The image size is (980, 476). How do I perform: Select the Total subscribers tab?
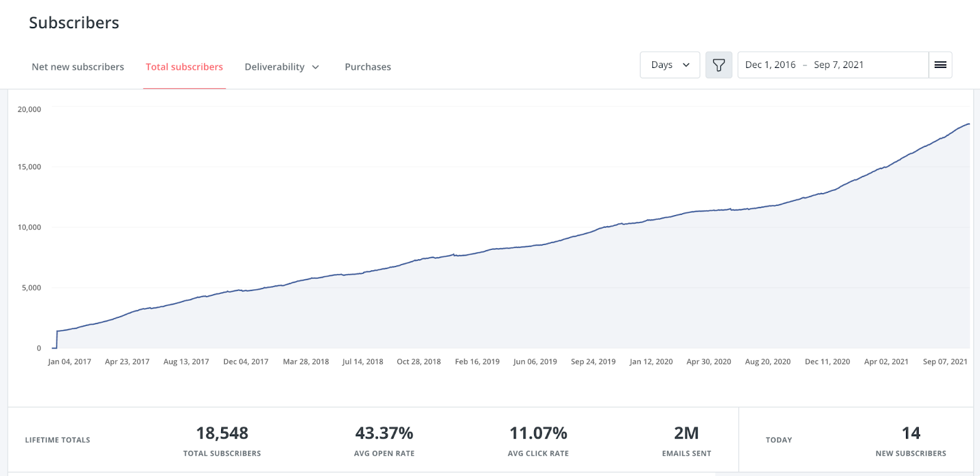pos(184,67)
